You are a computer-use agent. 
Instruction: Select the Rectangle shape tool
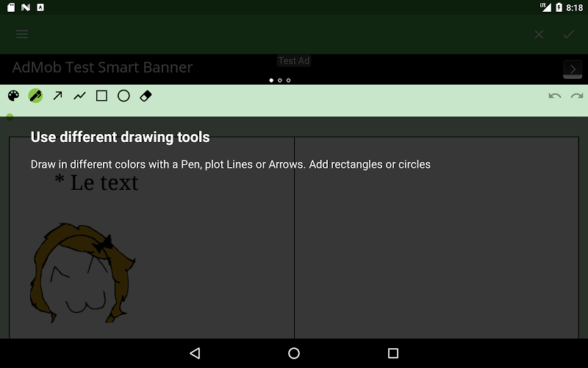(x=101, y=96)
